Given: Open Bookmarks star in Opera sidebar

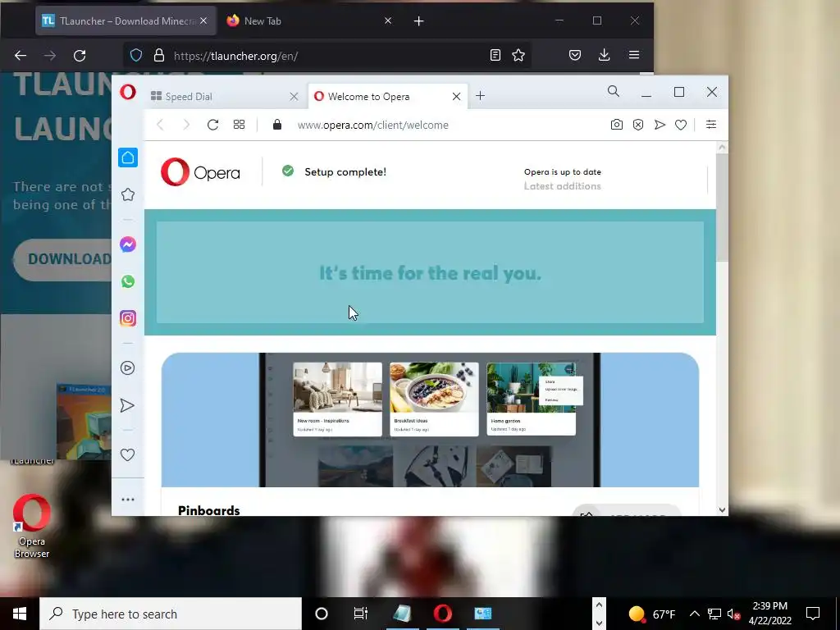Looking at the screenshot, I should (x=127, y=194).
